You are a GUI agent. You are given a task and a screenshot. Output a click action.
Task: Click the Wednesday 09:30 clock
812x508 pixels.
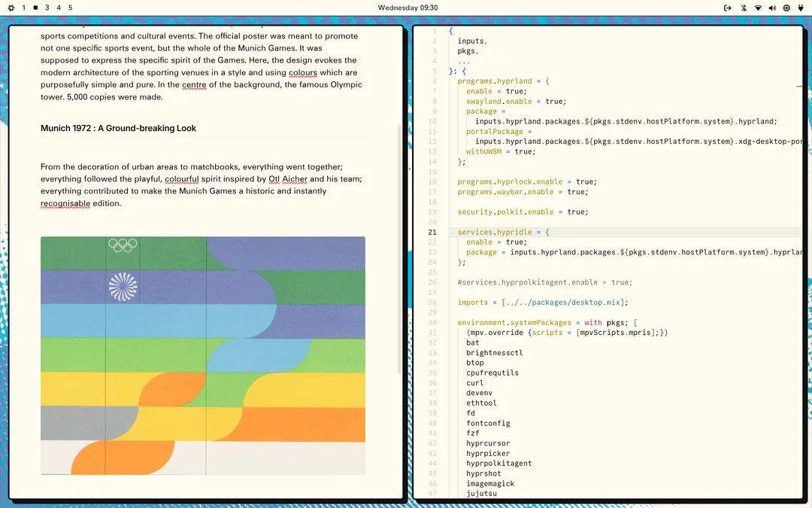click(x=408, y=8)
